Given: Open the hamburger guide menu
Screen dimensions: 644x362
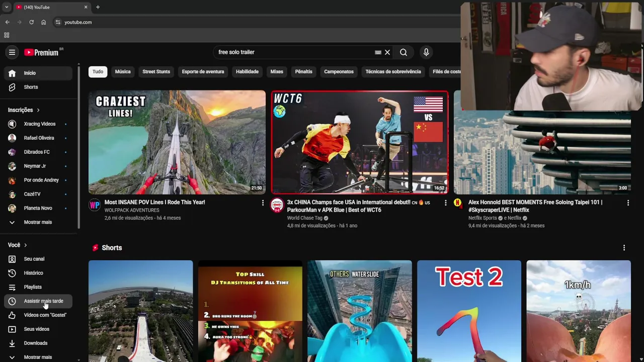Looking at the screenshot, I should click(x=12, y=52).
